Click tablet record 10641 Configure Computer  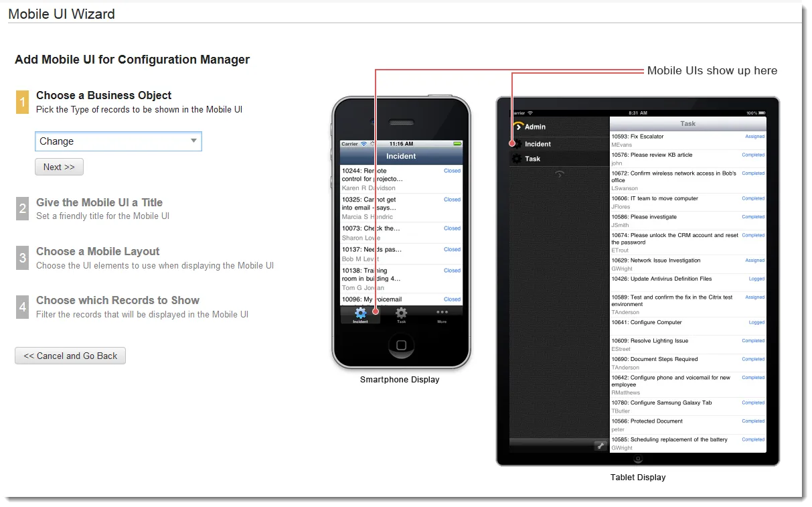pos(688,326)
